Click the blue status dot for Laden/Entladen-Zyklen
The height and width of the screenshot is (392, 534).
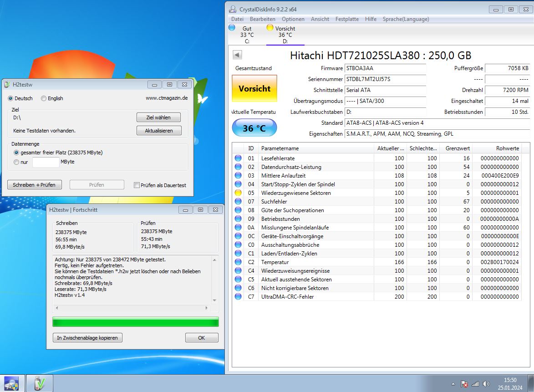(238, 254)
